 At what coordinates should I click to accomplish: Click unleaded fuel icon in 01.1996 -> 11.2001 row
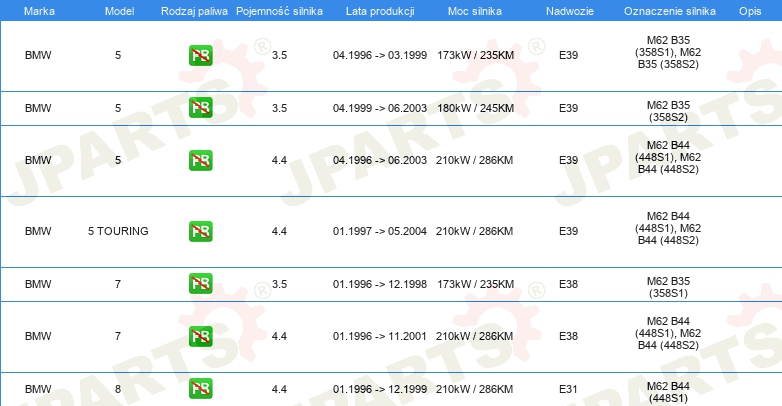click(200, 336)
